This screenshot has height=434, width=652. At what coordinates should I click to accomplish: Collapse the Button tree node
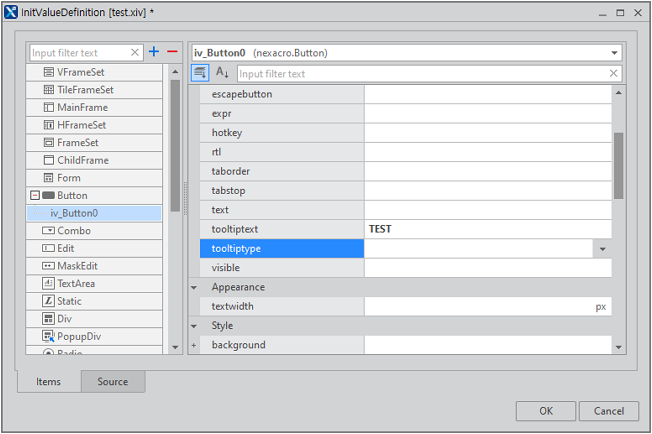(x=36, y=196)
